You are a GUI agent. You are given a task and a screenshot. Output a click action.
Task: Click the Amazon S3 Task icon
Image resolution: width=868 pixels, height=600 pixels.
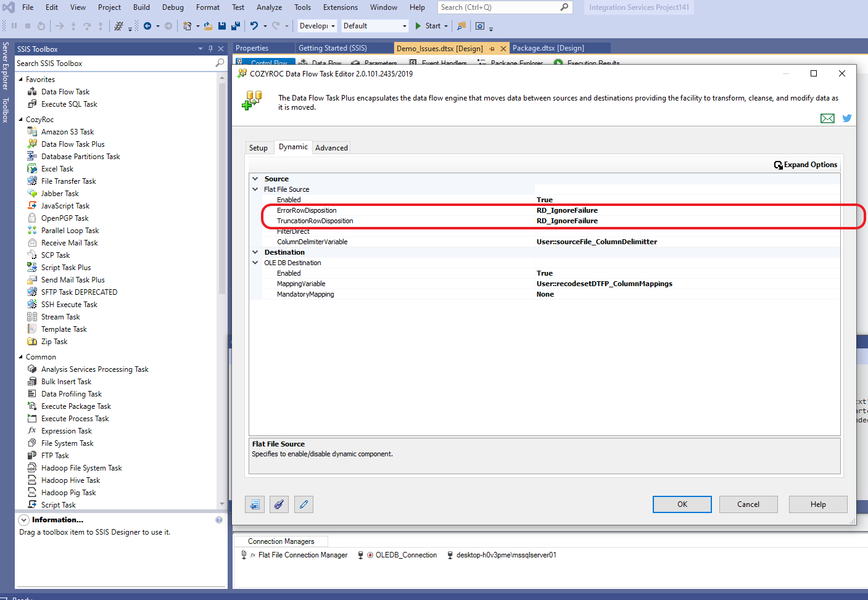(32, 131)
